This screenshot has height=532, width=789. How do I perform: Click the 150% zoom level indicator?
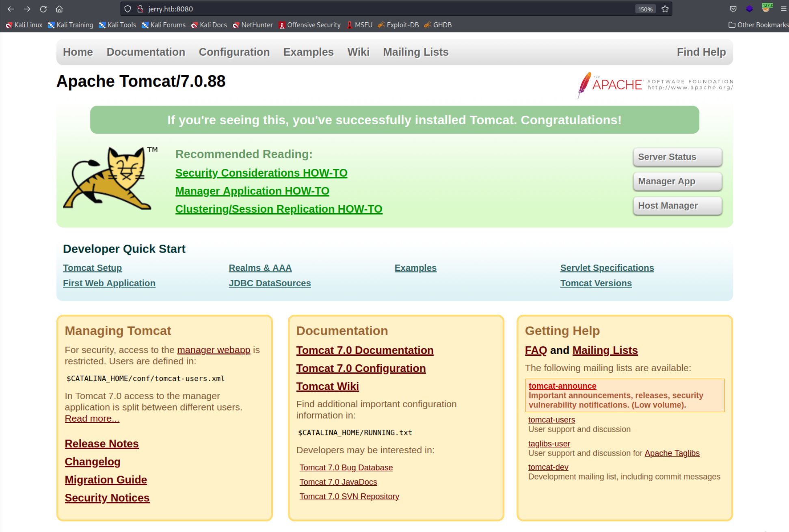click(x=645, y=9)
